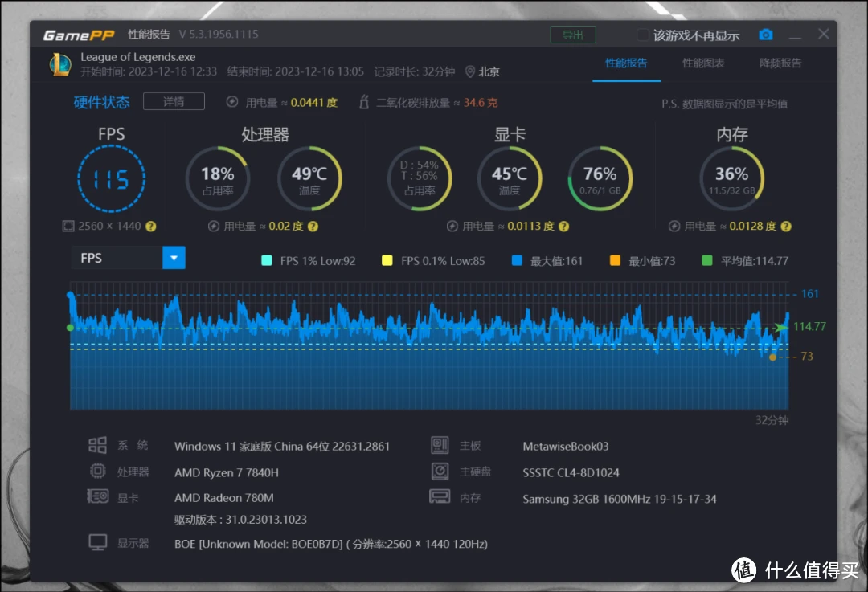Click the yellow FPS 0.1% Low swatch
This screenshot has width=868, height=592.
pos(387,260)
